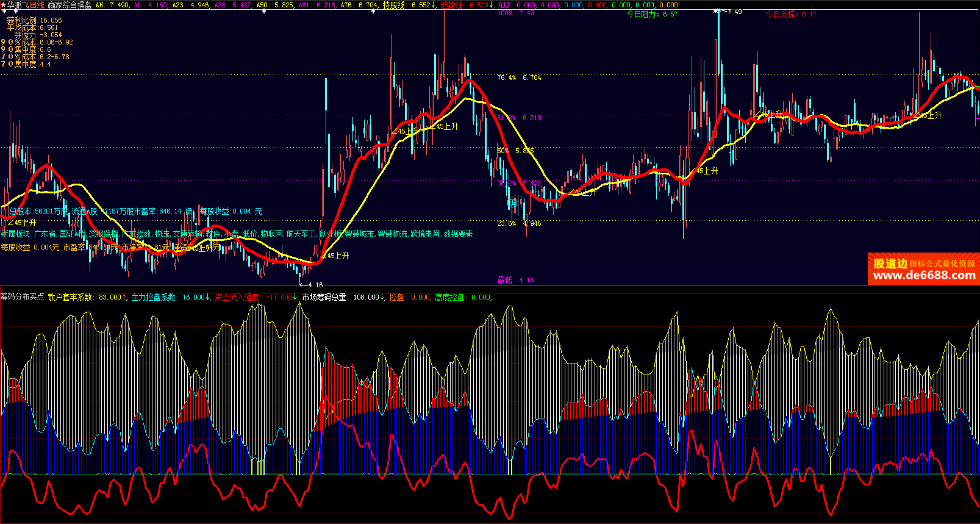Click the red up arrow after 散户套牢系数 83.000
Screen dimensions: 980x524
pyautogui.click(x=125, y=297)
